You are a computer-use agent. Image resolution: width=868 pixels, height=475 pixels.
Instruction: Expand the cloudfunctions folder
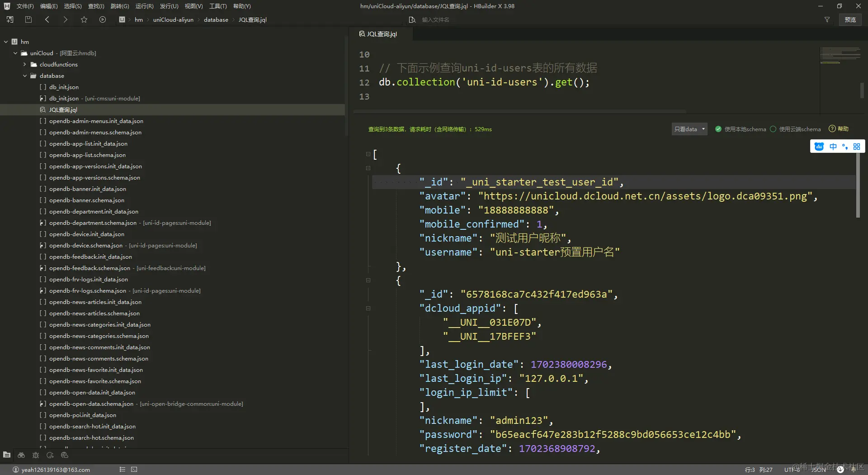(x=25, y=64)
